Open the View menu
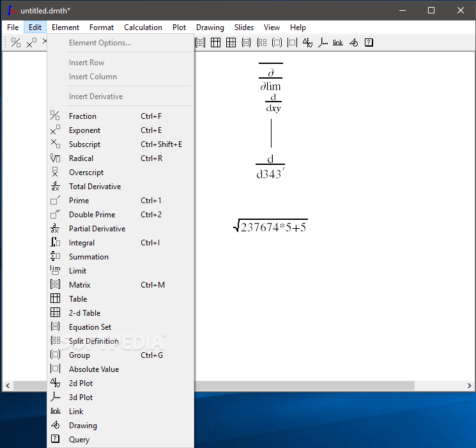 (x=272, y=27)
